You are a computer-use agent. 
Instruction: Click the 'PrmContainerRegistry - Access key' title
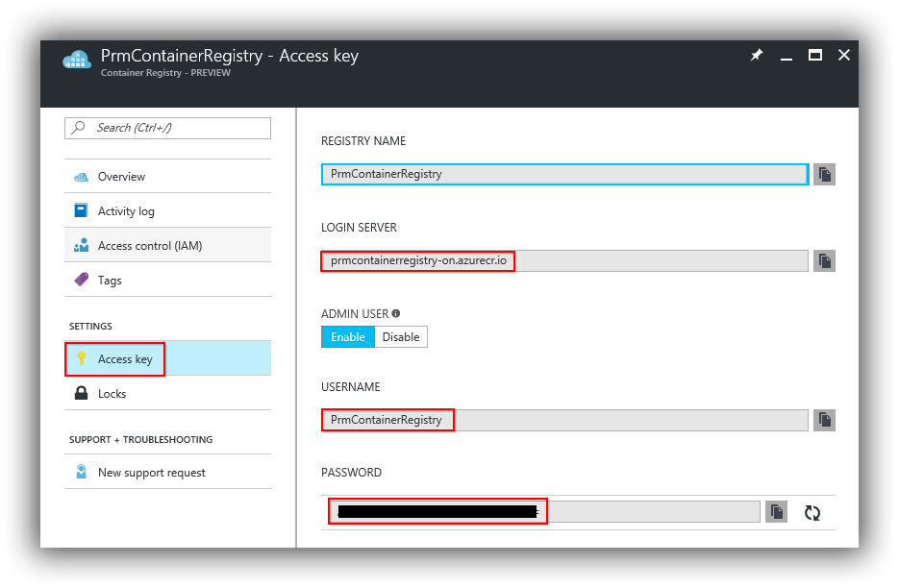click(x=230, y=56)
